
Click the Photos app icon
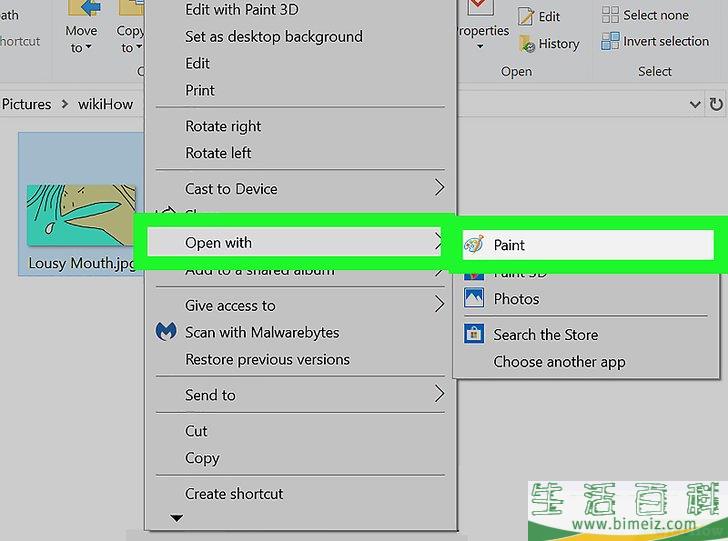tap(474, 298)
